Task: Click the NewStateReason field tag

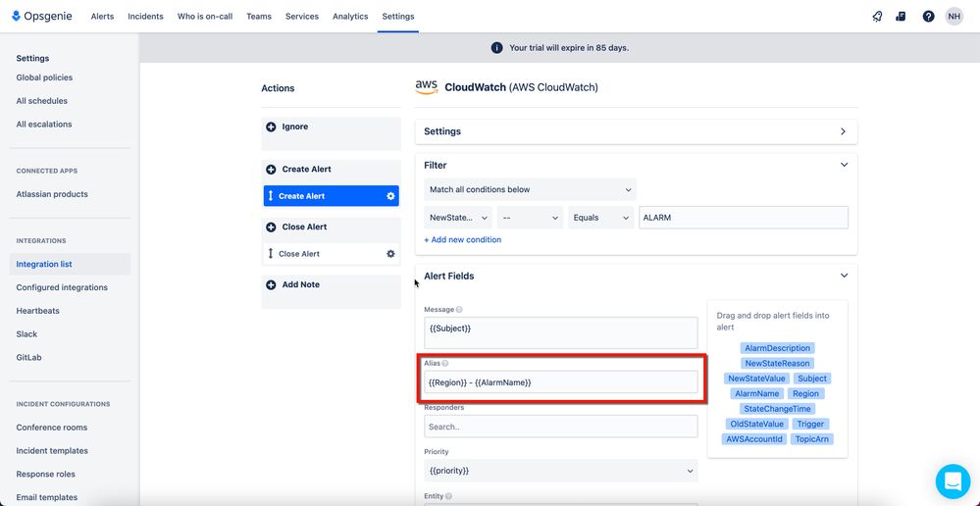Action: pyautogui.click(x=777, y=363)
